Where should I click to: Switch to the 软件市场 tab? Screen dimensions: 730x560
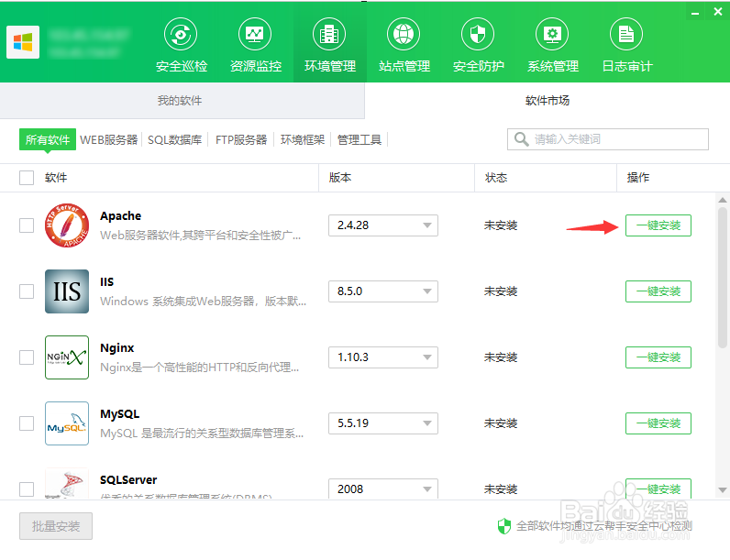click(x=547, y=101)
